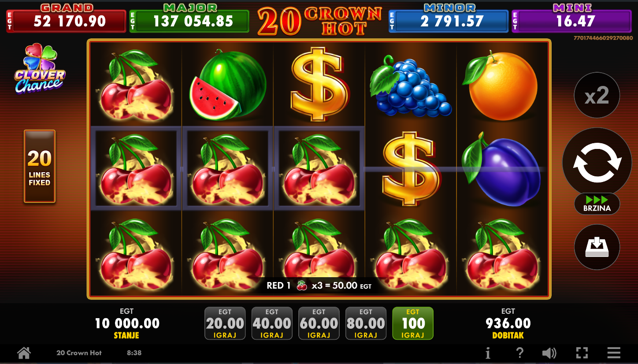
Task: Choose the 60.00 IGRAJ bet
Action: tap(319, 323)
